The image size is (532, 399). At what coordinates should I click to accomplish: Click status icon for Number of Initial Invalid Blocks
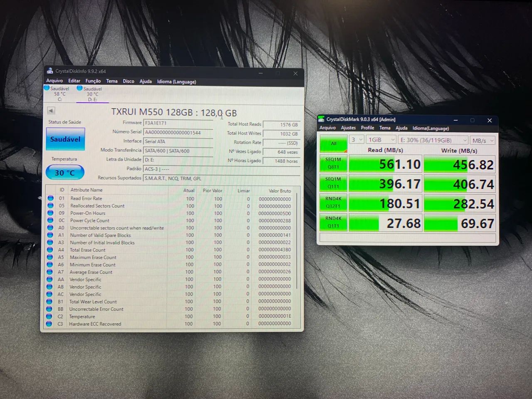tap(50, 242)
